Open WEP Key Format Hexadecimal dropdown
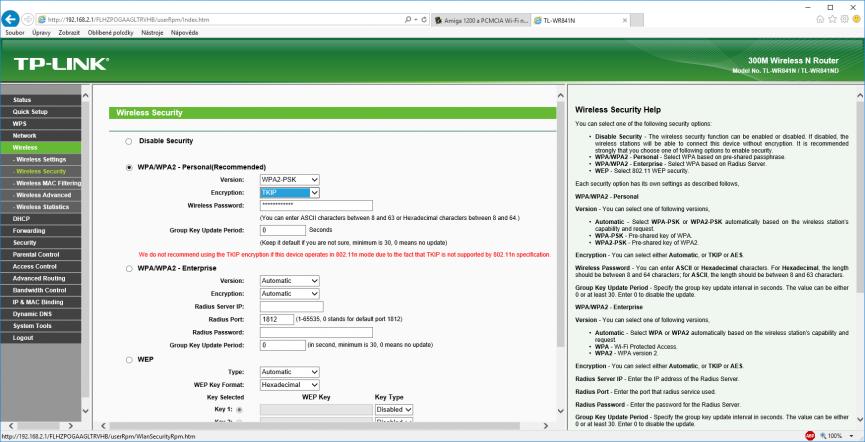This screenshot has height=442, width=865. 289,384
